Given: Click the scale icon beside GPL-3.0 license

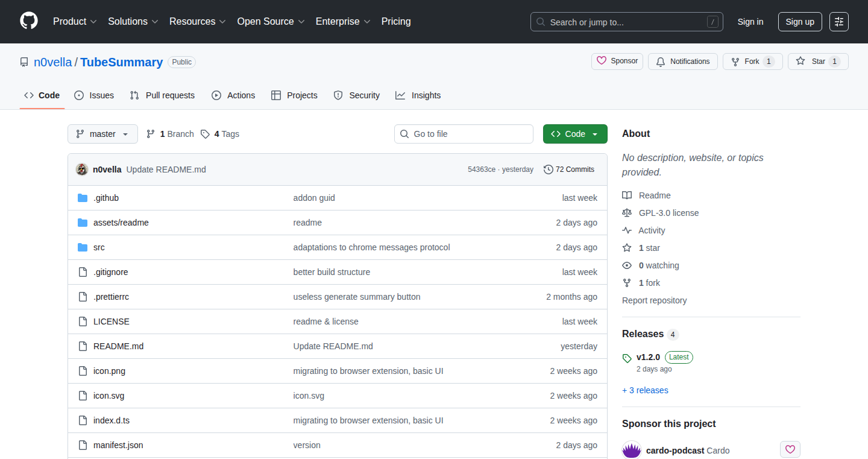Looking at the screenshot, I should [x=627, y=213].
